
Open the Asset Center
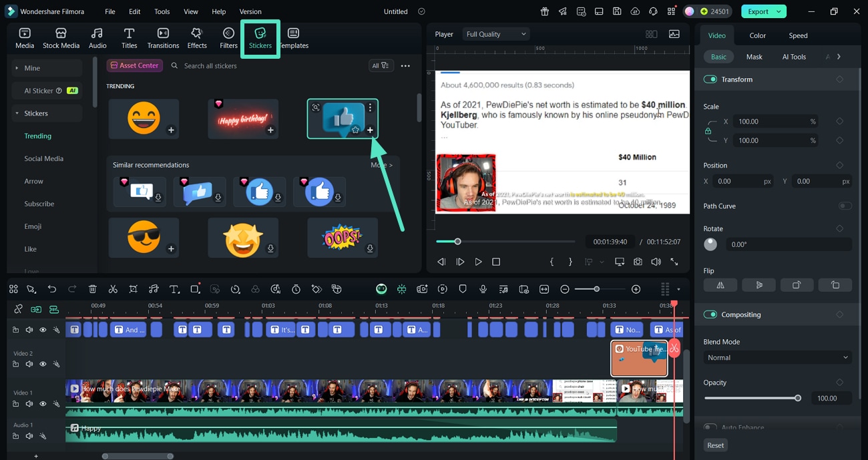click(135, 65)
